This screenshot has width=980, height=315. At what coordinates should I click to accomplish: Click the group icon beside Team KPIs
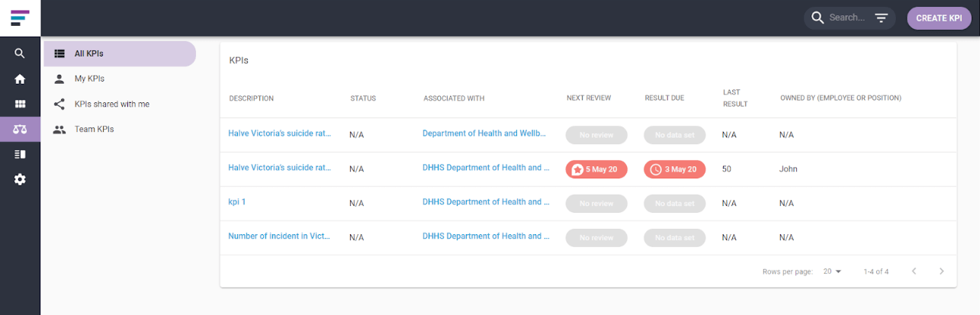pyautogui.click(x=59, y=129)
